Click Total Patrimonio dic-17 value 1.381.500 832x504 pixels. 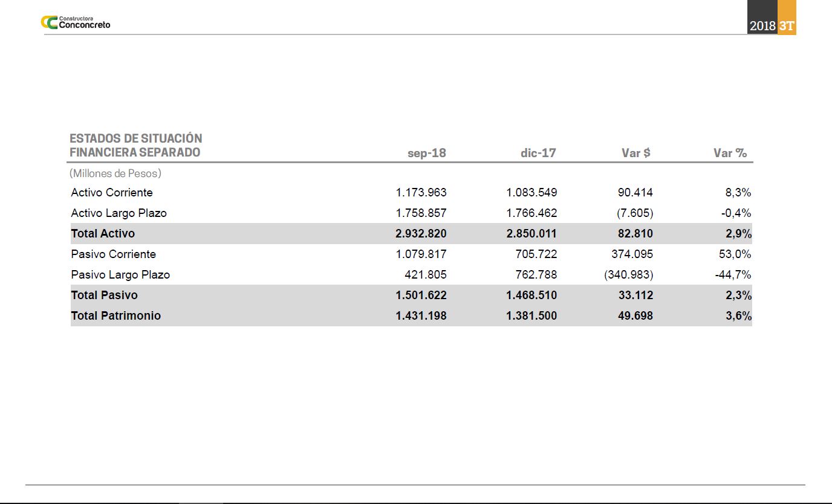point(531,315)
